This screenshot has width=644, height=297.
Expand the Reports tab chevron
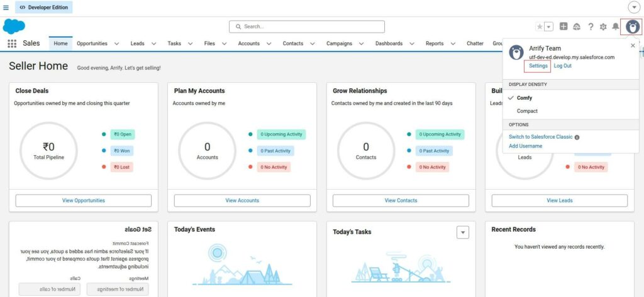point(453,43)
